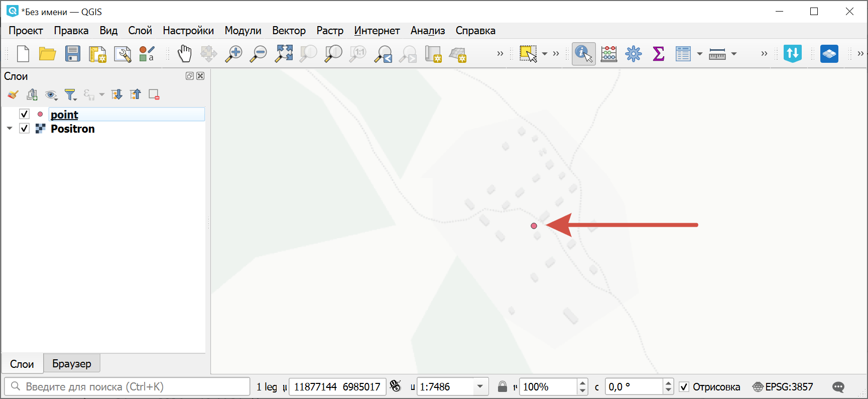Screen dimensions: 868x399
Task: Toggle the Отрисовка render checkbox
Action: [684, 387]
